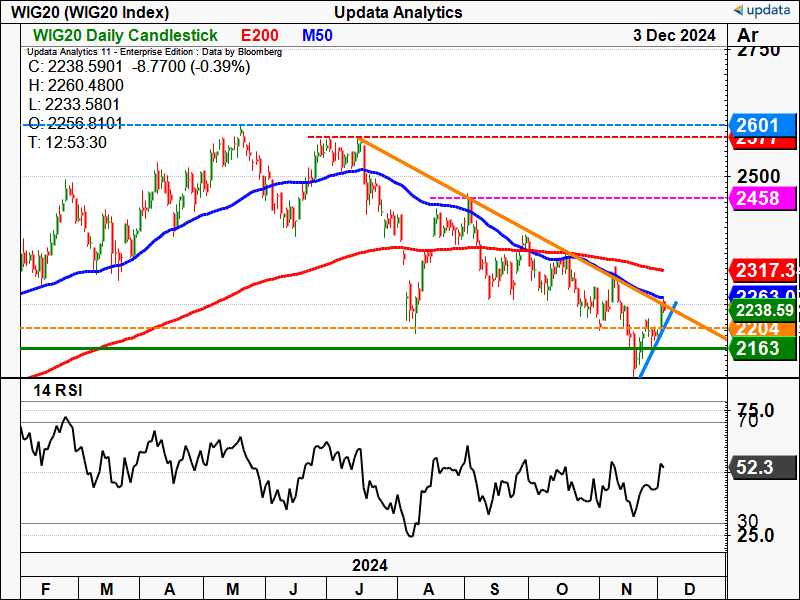Click the 'S' September month label
800x600 pixels.
(x=494, y=589)
